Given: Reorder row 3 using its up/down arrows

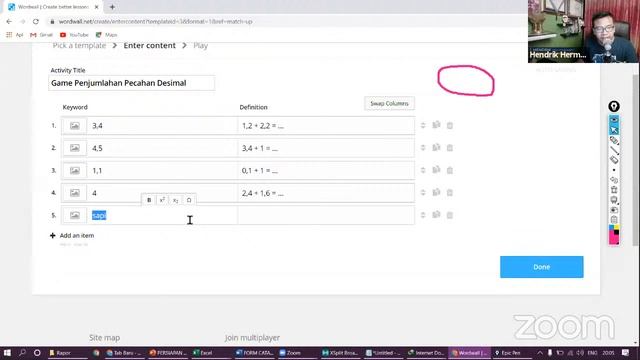Looking at the screenshot, I should click(423, 170).
